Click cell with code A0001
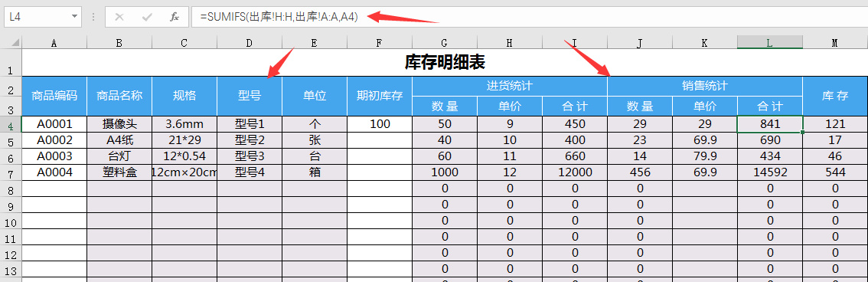The height and width of the screenshot is (282, 868). point(54,124)
